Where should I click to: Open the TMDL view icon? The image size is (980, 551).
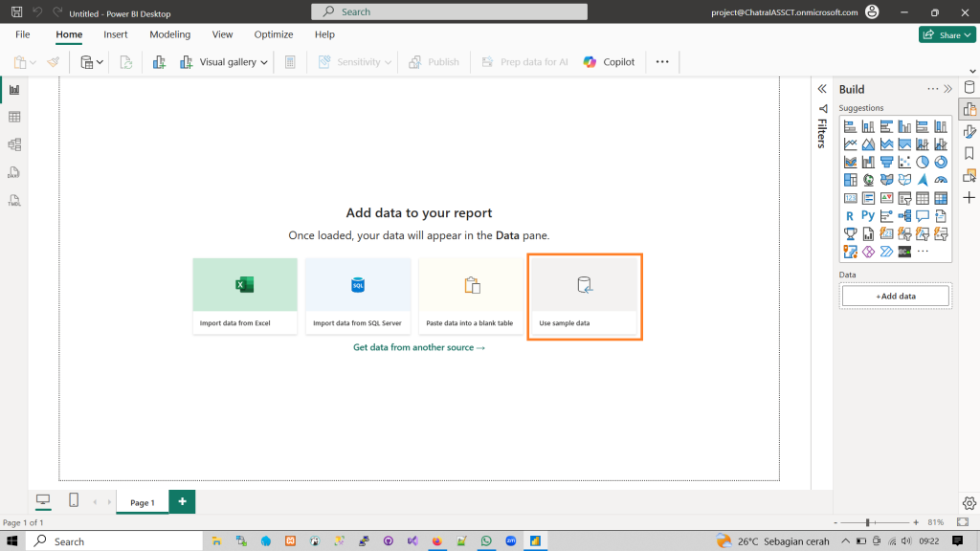point(14,201)
